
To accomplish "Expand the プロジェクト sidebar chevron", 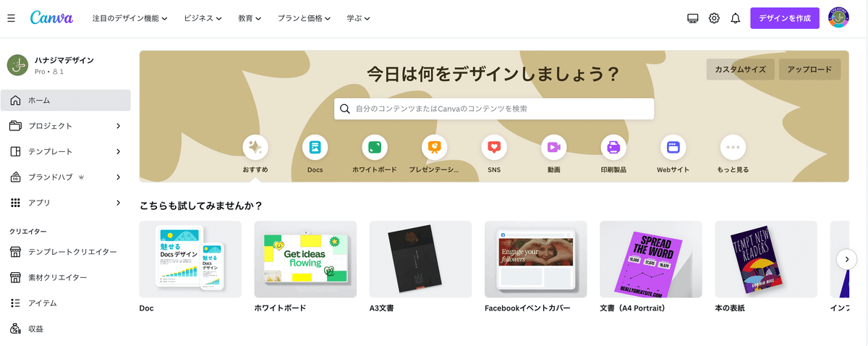I will coord(119,126).
